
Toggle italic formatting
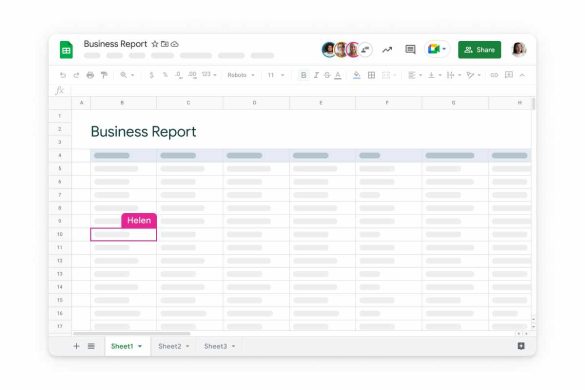point(316,75)
